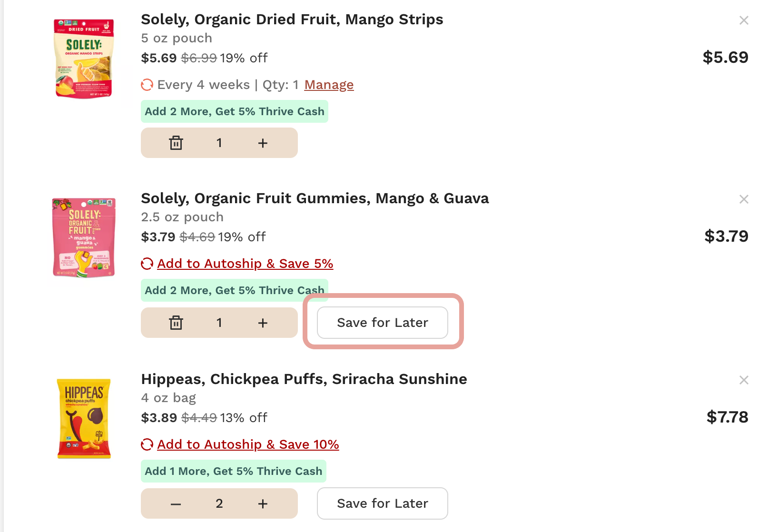Increase Hippeas quantity with plus
The width and height of the screenshot is (768, 532).
[x=263, y=503]
